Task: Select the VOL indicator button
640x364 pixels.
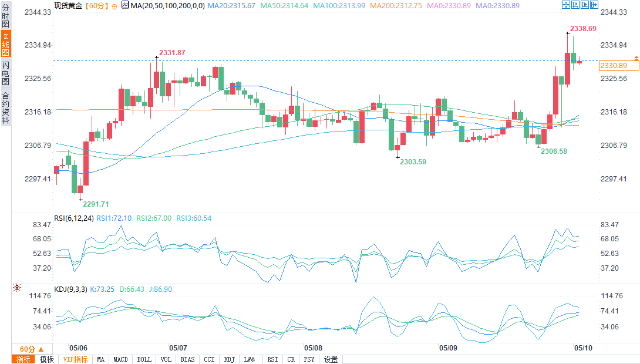Action: pos(166,359)
